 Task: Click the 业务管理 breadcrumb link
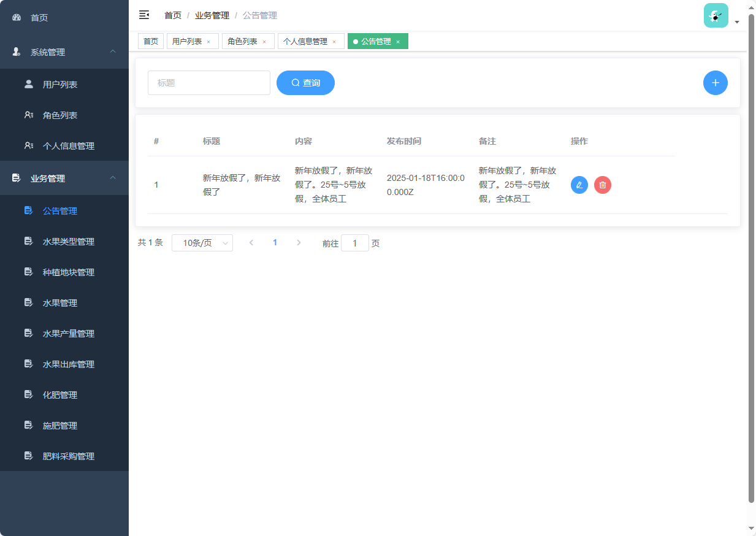(212, 15)
